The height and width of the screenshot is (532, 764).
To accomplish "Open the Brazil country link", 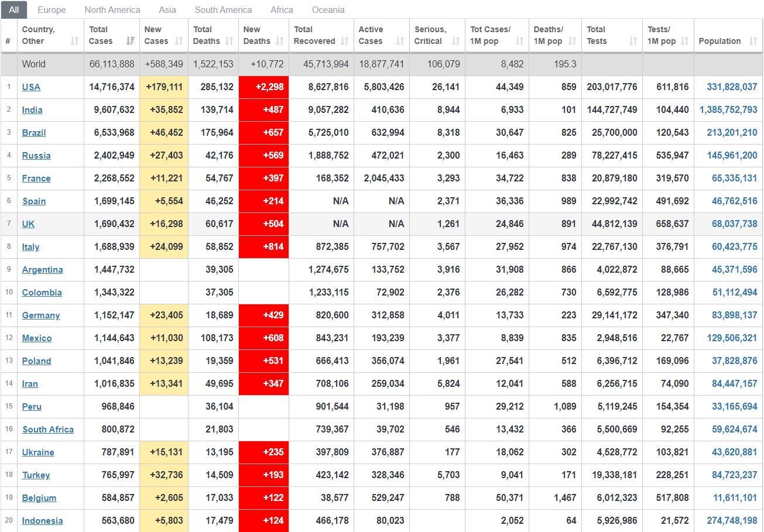I will [x=34, y=133].
